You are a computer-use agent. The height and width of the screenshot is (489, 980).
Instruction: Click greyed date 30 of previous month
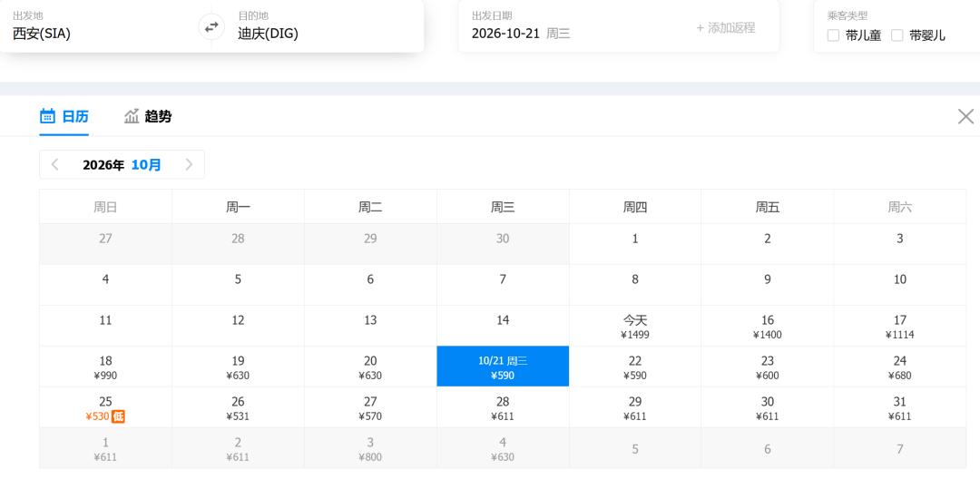(x=503, y=244)
